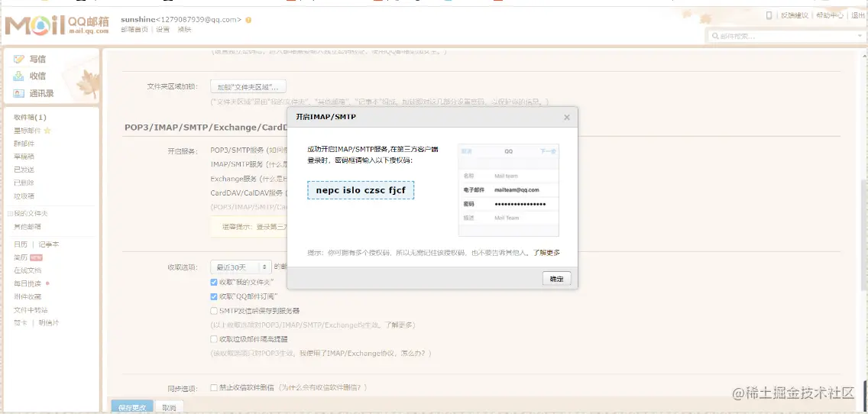This screenshot has height=414, width=868.
Task: Open the 星标邮件 folder
Action: [x=28, y=131]
